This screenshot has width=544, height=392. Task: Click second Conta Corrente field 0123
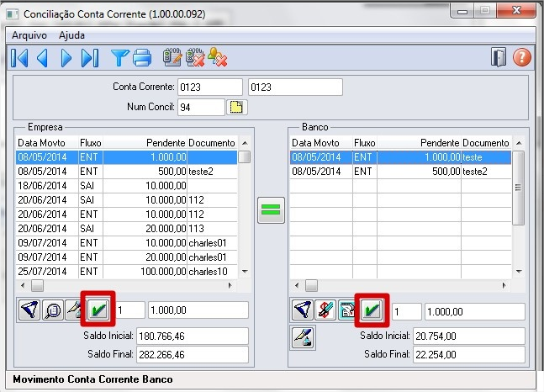click(295, 87)
